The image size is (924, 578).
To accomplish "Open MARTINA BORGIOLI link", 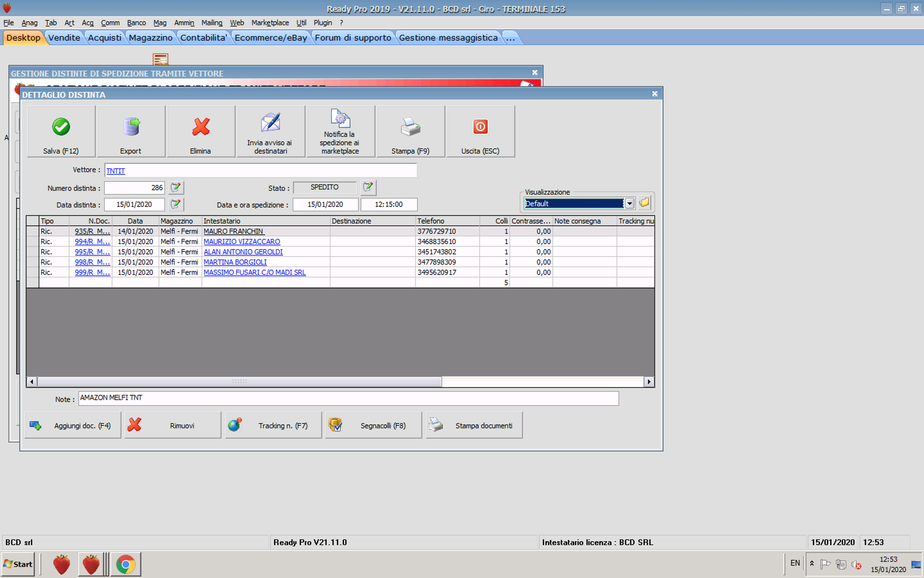I will point(235,262).
